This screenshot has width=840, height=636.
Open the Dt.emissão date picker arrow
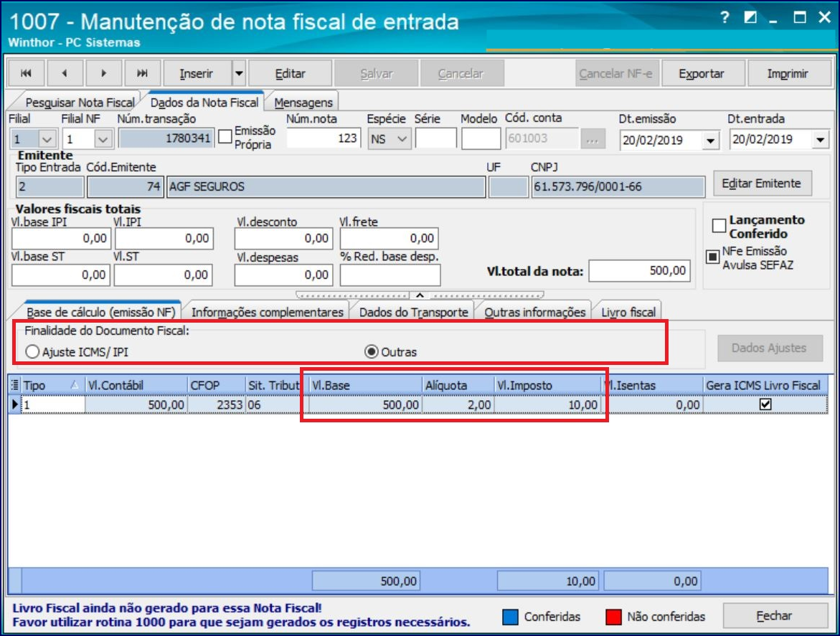tap(710, 141)
